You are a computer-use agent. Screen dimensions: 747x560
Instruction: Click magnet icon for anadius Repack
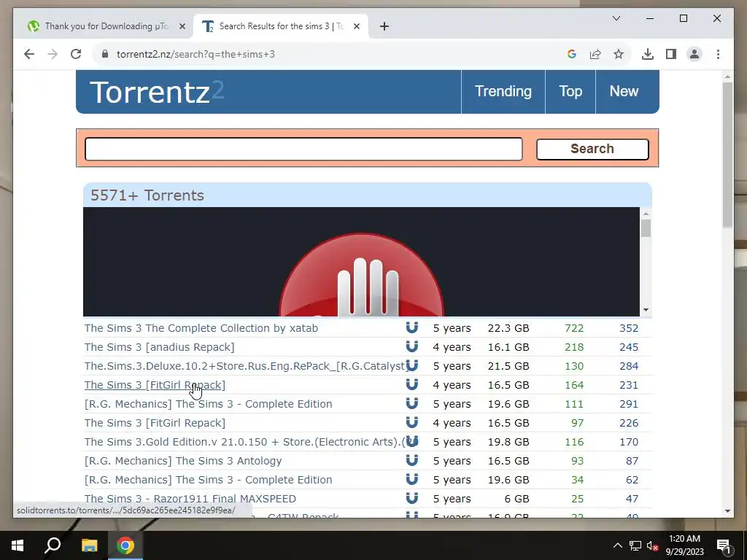411,346
